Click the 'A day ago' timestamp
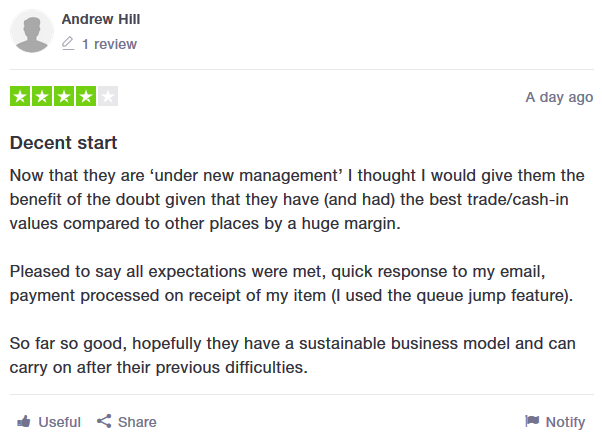The image size is (602, 440). coord(559,97)
